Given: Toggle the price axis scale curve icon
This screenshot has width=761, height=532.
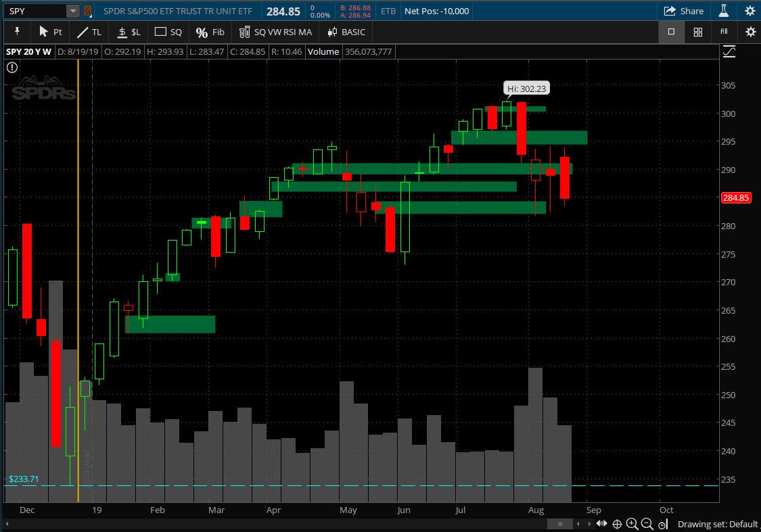Looking at the screenshot, I should [x=729, y=51].
